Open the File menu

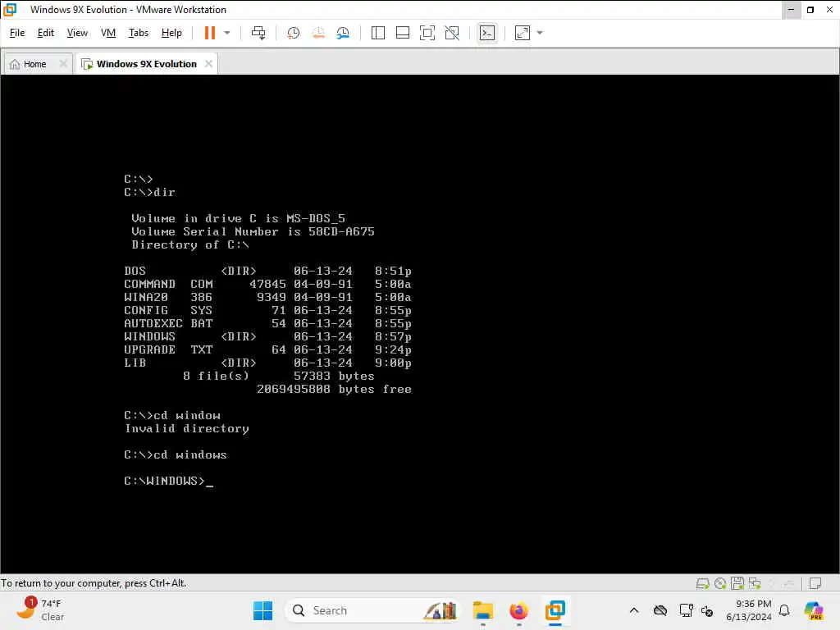pos(17,33)
